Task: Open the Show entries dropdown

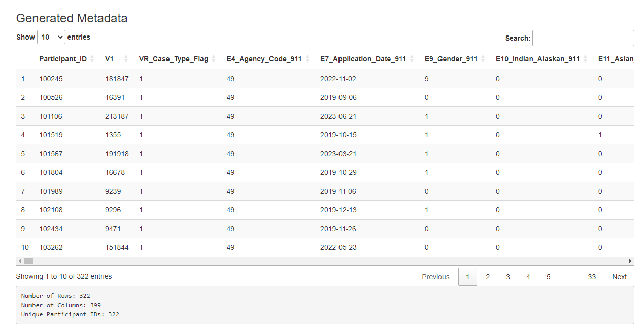Action: [51, 37]
